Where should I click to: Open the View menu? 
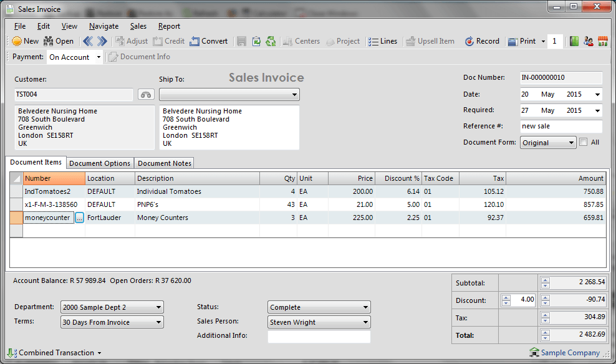click(69, 26)
